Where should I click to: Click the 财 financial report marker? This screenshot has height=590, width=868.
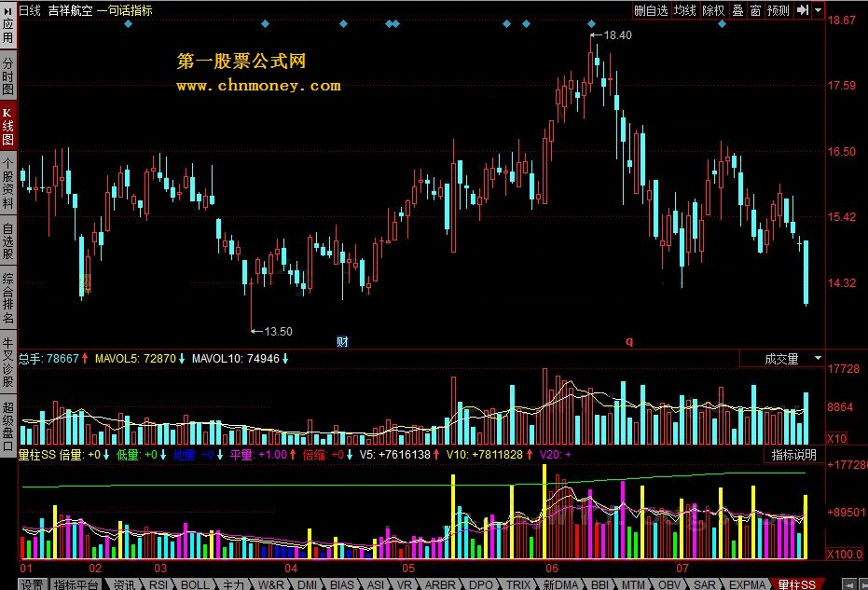[x=343, y=341]
